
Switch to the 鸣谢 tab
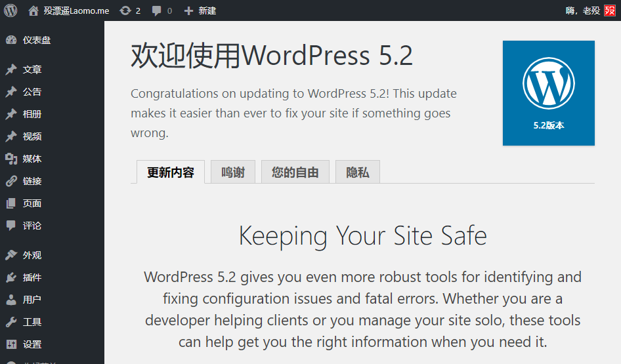(233, 172)
